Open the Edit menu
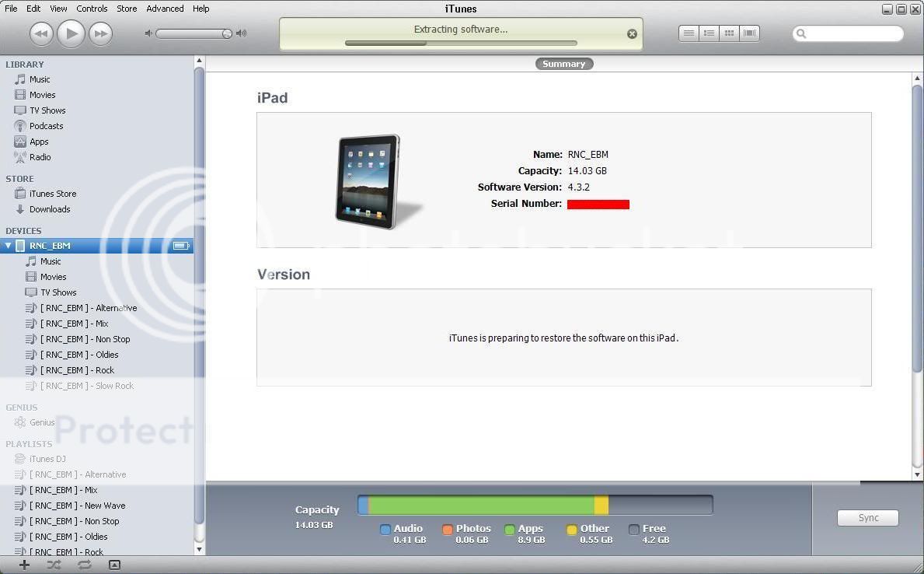924x574 pixels. click(33, 9)
